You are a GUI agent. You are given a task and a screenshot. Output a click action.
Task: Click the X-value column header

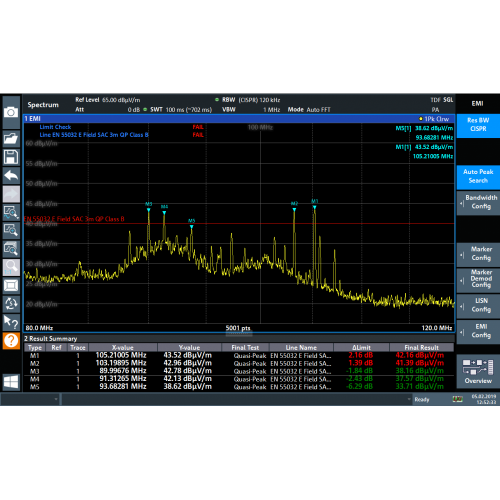click(x=123, y=347)
